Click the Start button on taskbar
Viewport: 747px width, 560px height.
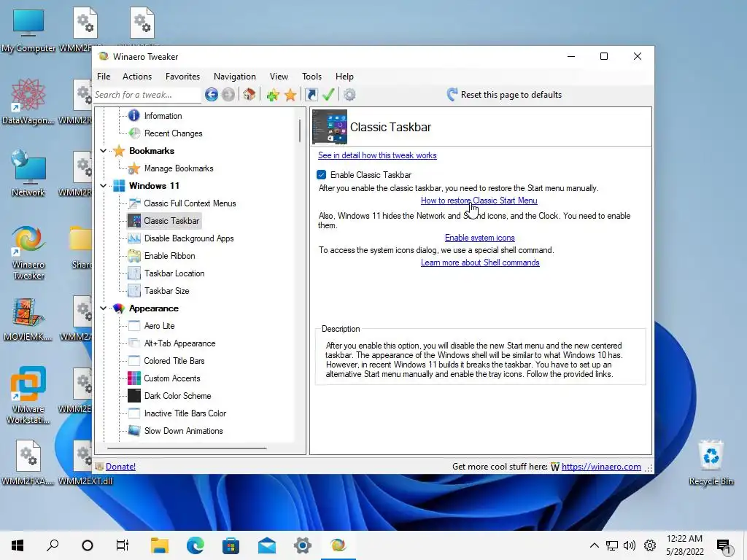(x=18, y=545)
